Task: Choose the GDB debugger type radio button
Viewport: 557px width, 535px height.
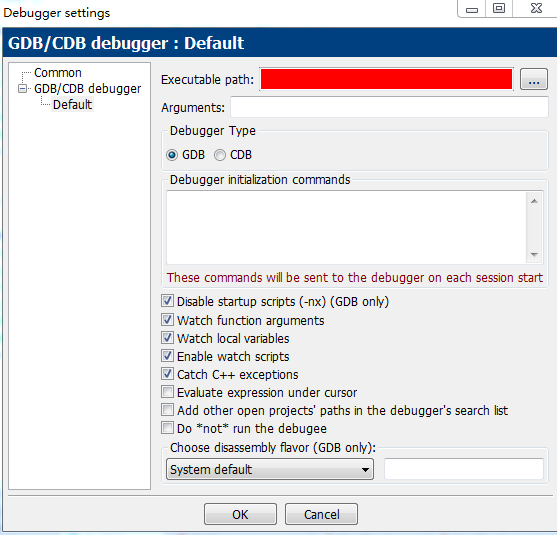Action: click(172, 155)
